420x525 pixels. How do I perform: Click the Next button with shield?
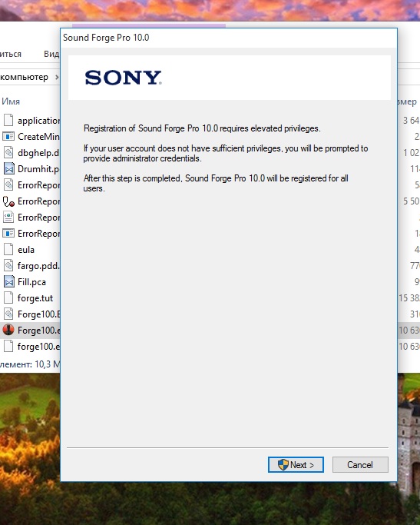[x=296, y=464]
